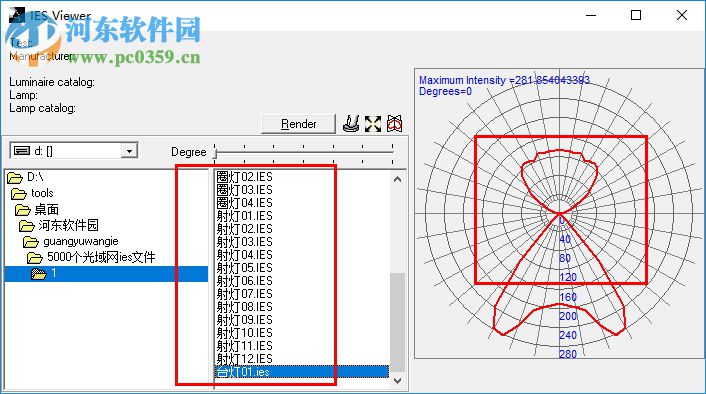Select the tools folder

click(x=42, y=193)
